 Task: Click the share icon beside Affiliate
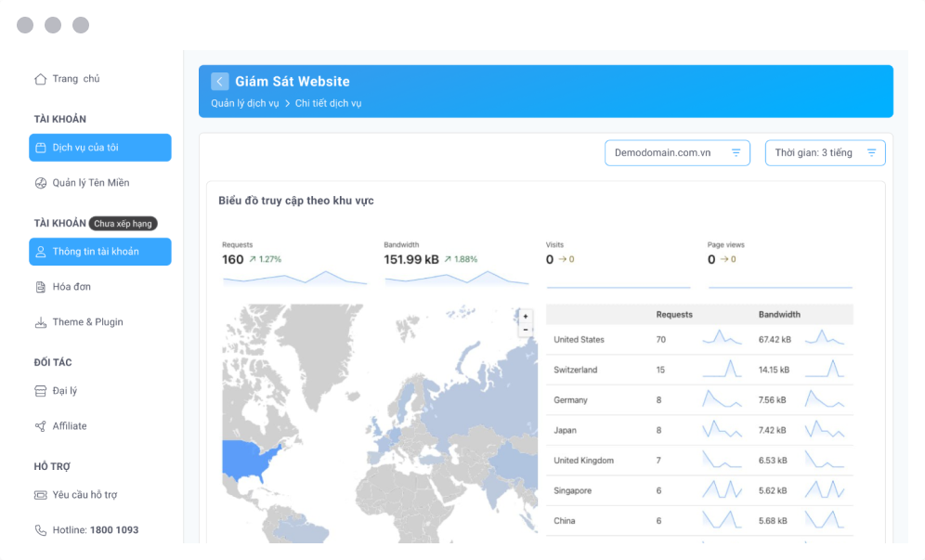click(40, 426)
